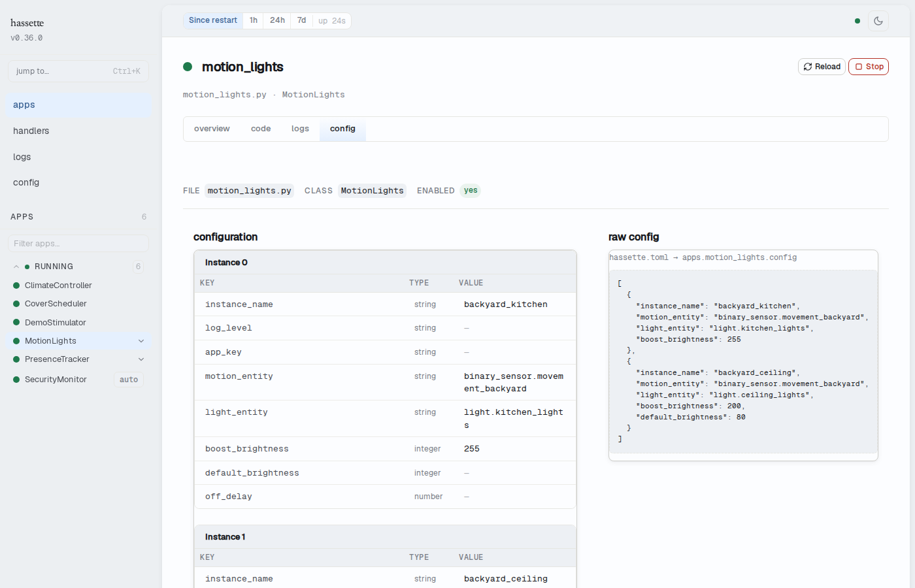Open the overview tab

(212, 129)
